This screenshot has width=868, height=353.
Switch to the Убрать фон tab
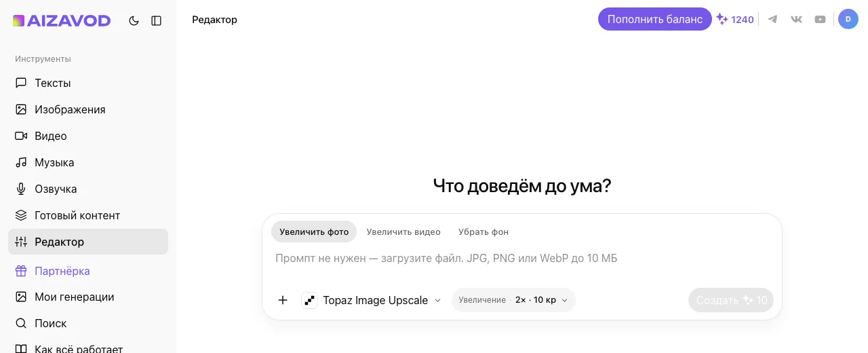pyautogui.click(x=484, y=231)
